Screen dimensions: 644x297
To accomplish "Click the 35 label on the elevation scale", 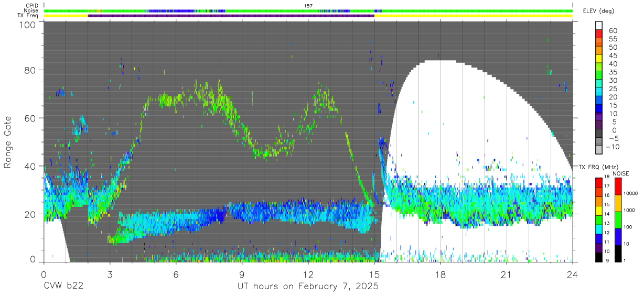I will (x=613, y=72).
